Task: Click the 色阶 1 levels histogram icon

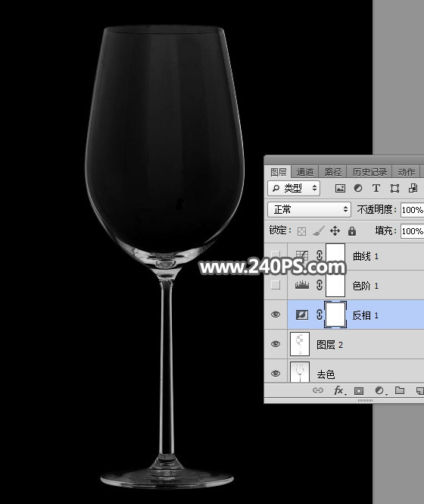Action: pos(302,285)
